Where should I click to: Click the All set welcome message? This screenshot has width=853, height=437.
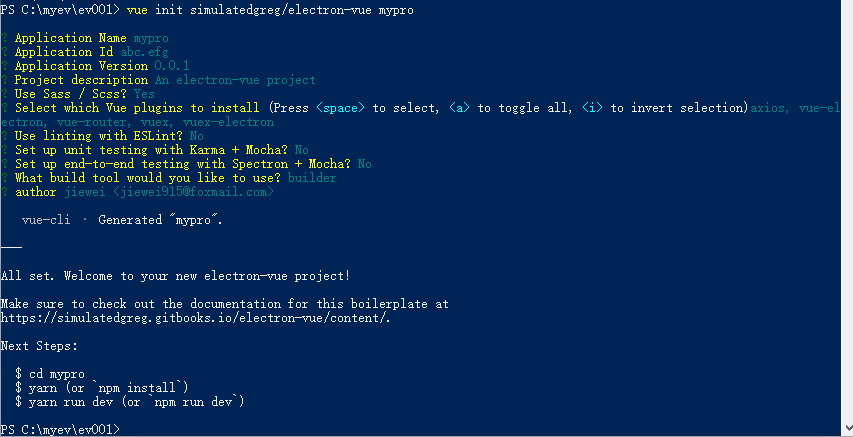(176, 275)
